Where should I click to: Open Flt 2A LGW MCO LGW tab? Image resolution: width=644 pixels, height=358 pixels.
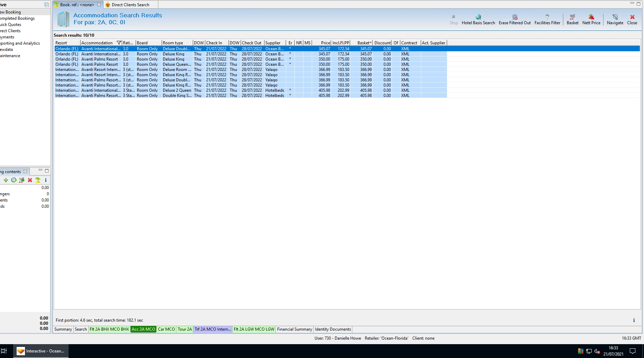point(254,329)
